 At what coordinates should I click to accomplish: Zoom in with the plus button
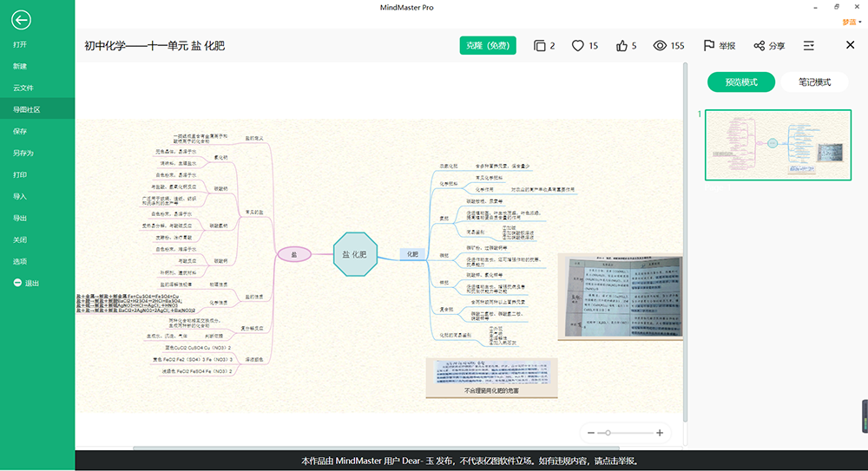660,433
